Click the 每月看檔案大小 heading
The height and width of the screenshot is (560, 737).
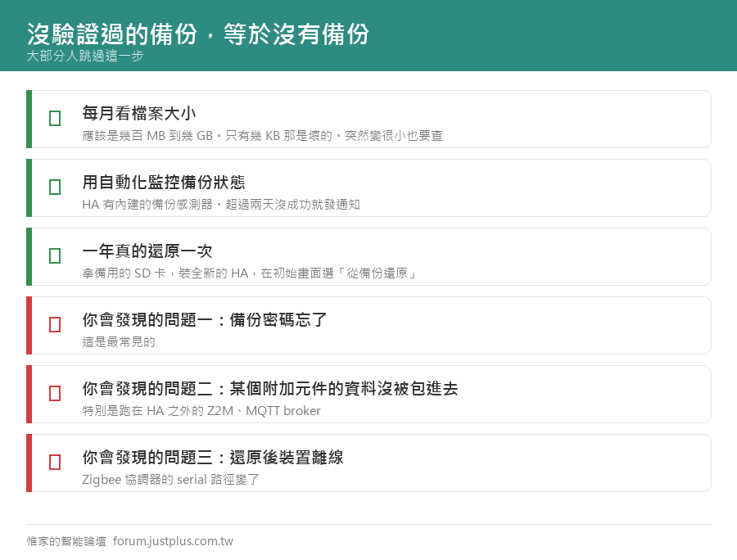(139, 113)
